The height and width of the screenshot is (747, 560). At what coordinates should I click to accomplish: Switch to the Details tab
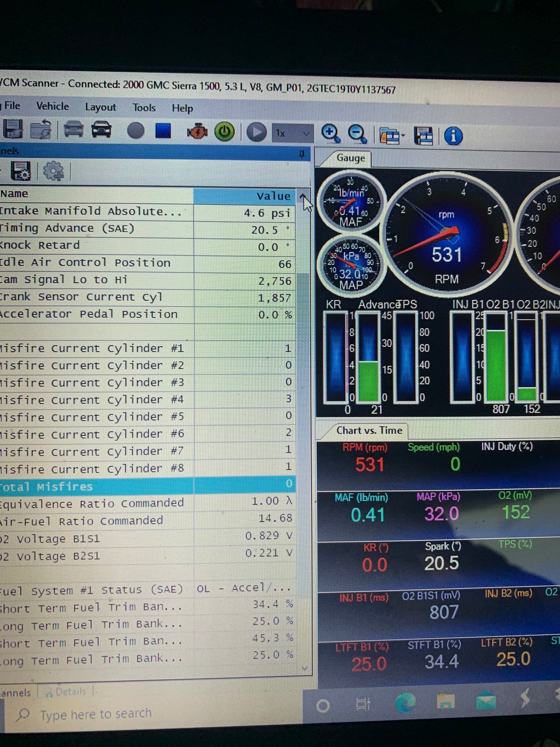70,691
